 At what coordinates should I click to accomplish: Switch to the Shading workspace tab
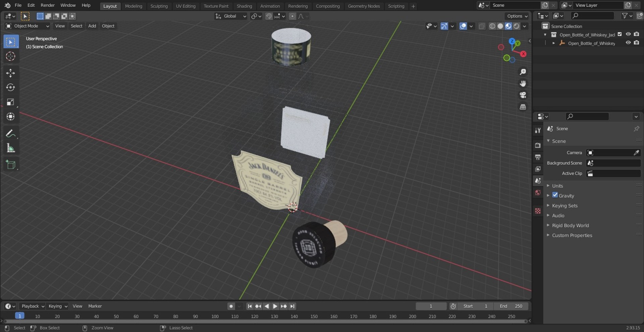point(244,6)
